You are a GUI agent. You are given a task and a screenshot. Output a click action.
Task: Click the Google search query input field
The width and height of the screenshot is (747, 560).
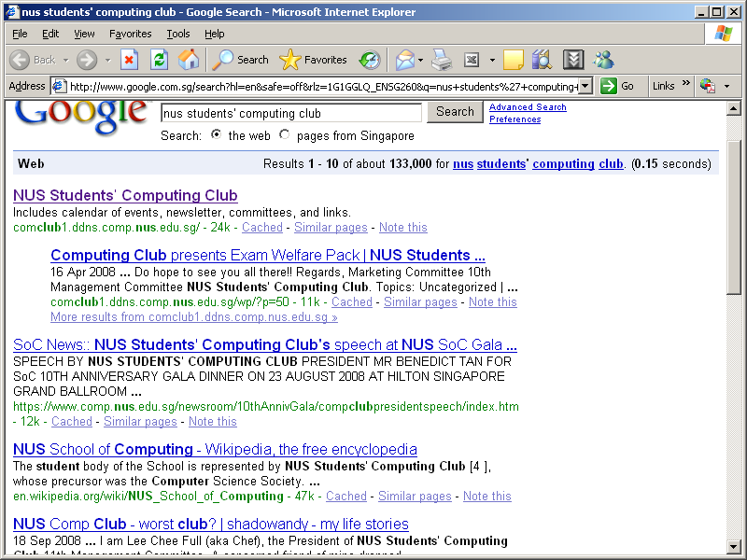(x=291, y=113)
